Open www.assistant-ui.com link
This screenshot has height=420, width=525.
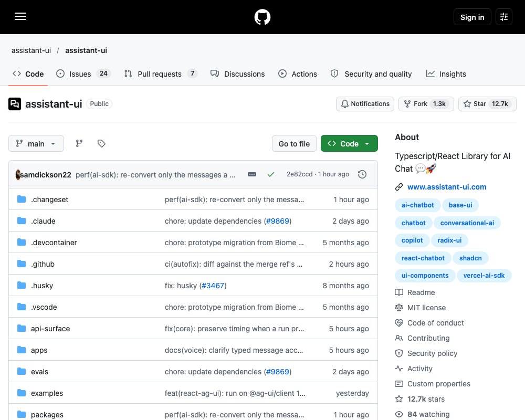pyautogui.click(x=447, y=187)
